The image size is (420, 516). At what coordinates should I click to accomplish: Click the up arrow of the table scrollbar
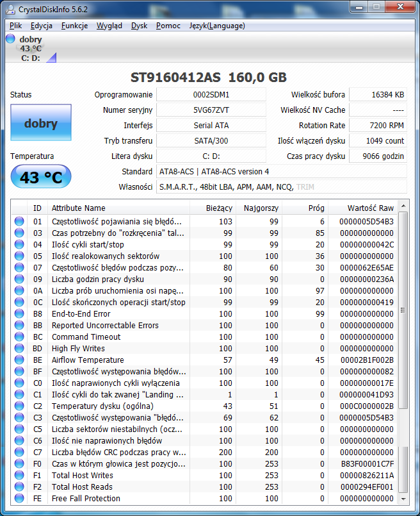point(403,206)
